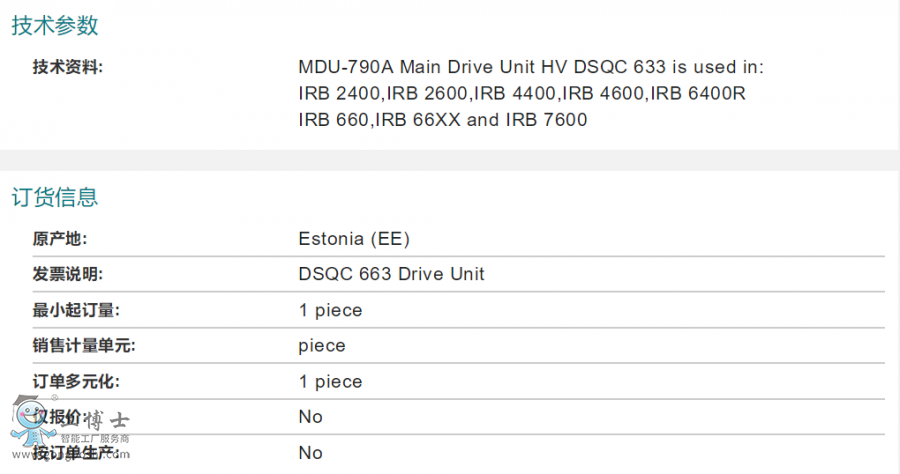This screenshot has width=900, height=474.
Task: Click the piece sales unit value
Action: pyautogui.click(x=322, y=347)
